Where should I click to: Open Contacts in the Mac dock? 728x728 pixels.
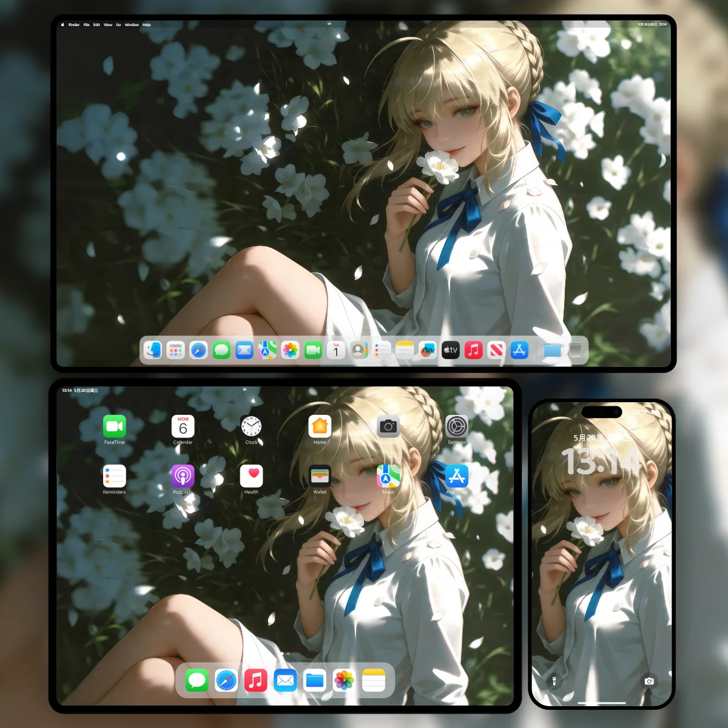[359, 350]
